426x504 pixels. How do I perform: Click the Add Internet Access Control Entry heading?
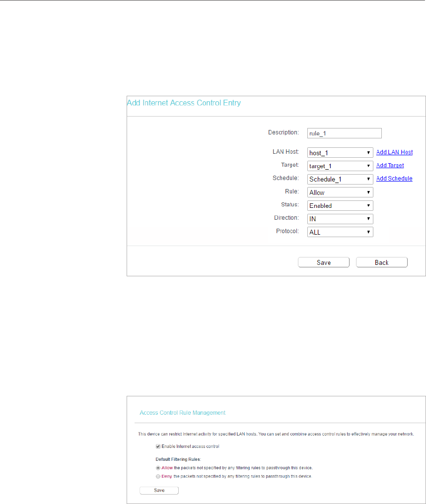click(184, 103)
